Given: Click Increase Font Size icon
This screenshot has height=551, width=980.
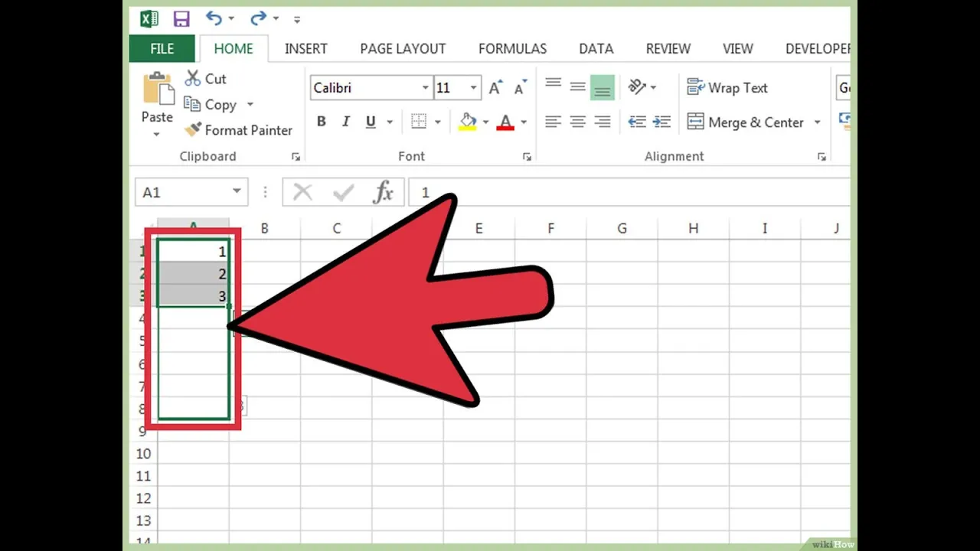Looking at the screenshot, I should [495, 88].
